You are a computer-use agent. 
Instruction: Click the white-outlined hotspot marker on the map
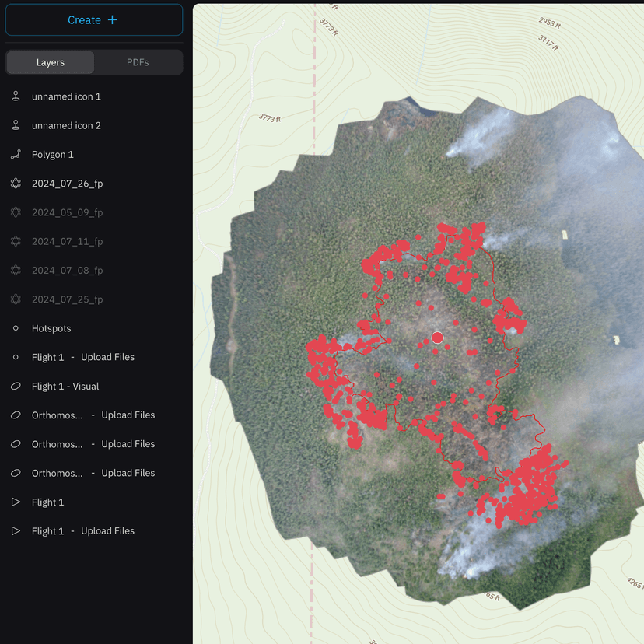[x=437, y=338]
